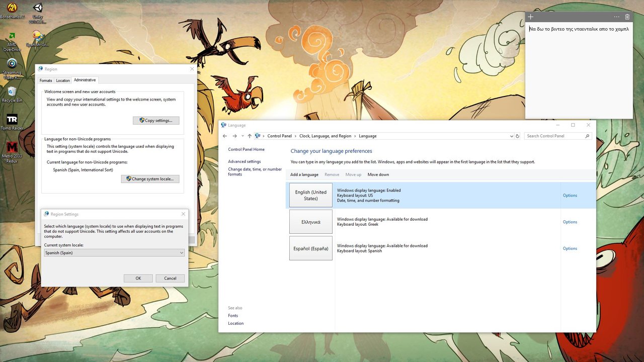Switch to the Formats tab
This screenshot has height=362, width=644.
click(x=46, y=80)
